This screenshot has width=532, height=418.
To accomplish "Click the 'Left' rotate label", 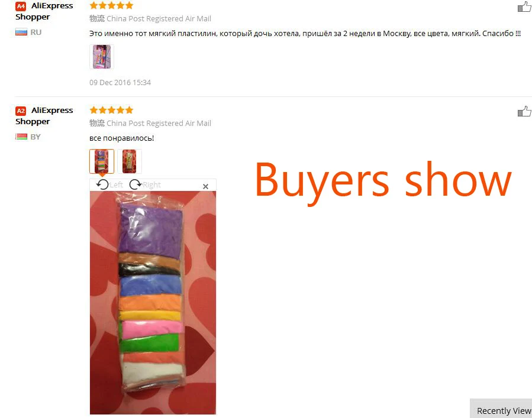I will point(117,185).
